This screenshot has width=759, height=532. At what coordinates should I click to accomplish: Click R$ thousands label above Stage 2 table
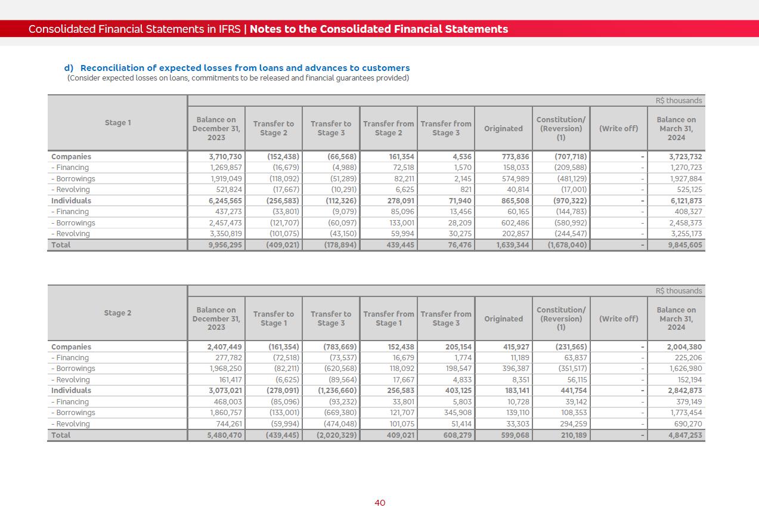coord(679,291)
